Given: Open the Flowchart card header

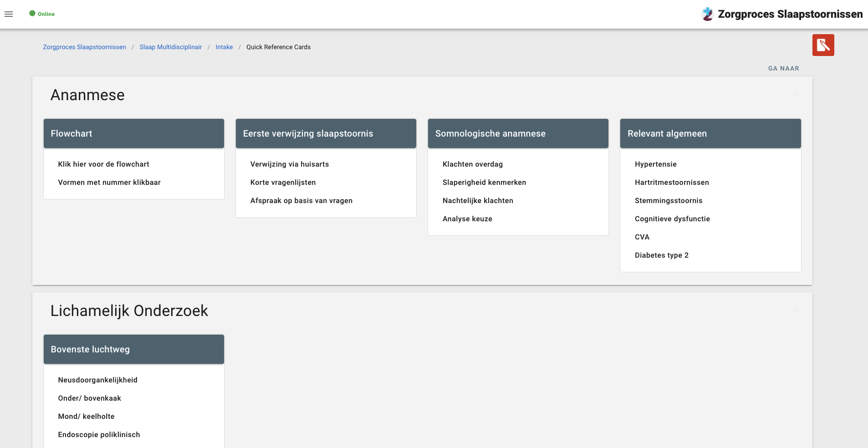Looking at the screenshot, I should [x=134, y=133].
